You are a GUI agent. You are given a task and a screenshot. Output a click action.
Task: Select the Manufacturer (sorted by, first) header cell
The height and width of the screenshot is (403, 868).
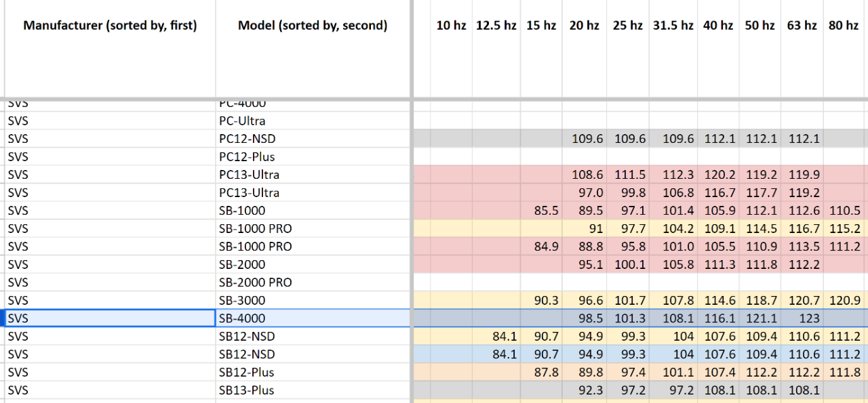coord(110,49)
